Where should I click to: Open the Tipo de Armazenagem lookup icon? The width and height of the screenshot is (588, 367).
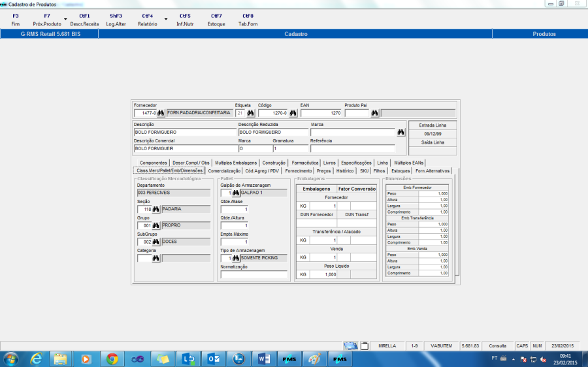236,259
